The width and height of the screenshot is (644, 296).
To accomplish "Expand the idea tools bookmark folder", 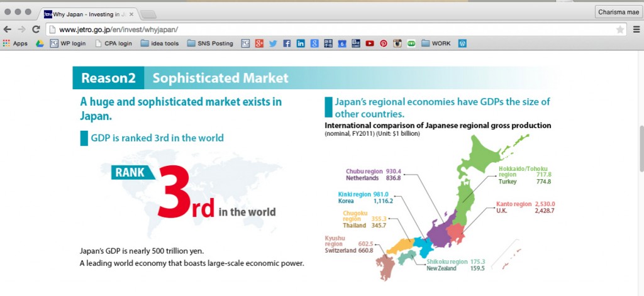I will click(x=160, y=43).
